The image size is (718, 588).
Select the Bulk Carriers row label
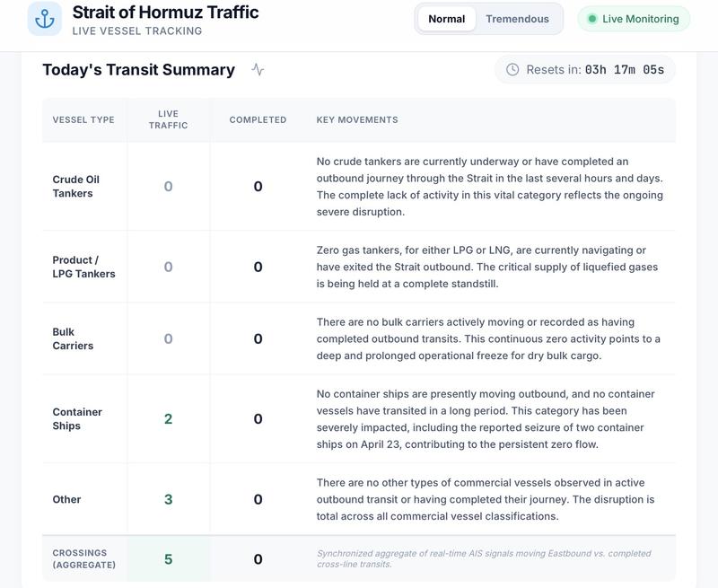[x=73, y=338]
